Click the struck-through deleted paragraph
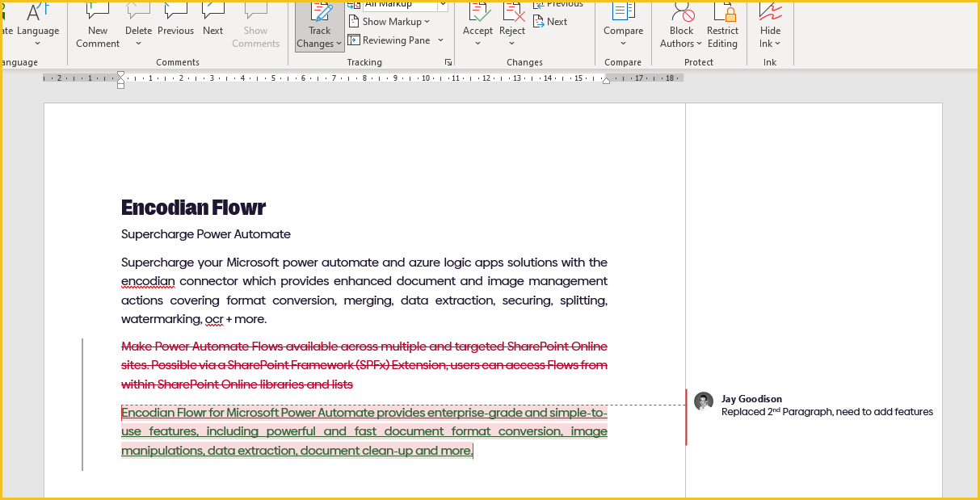980x500 pixels. point(364,365)
